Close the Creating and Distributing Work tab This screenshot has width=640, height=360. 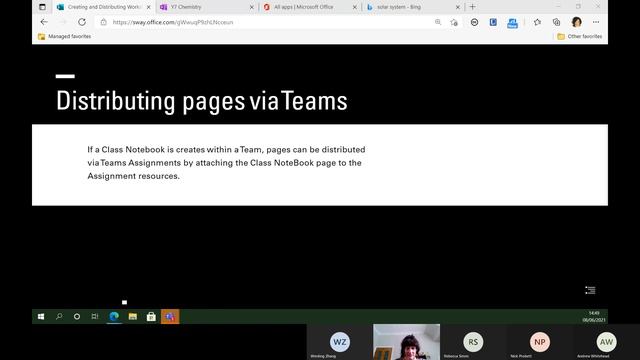[149, 7]
